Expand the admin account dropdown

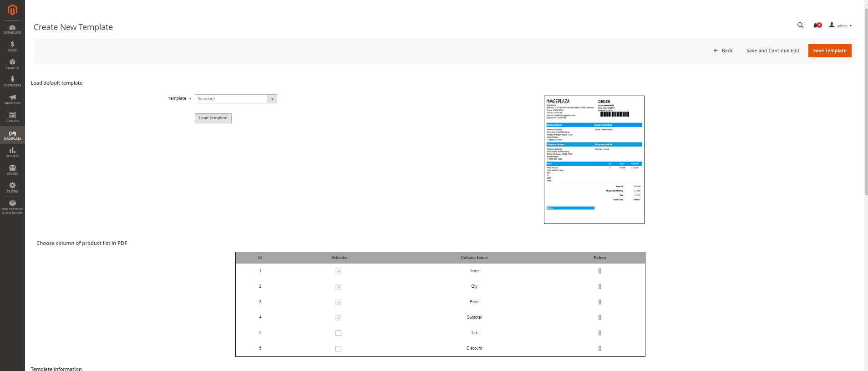[840, 26]
